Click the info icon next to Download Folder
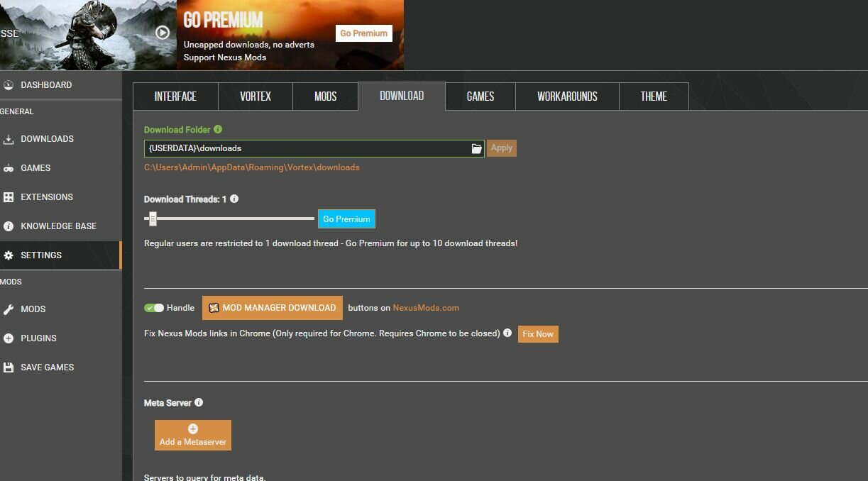 218,129
